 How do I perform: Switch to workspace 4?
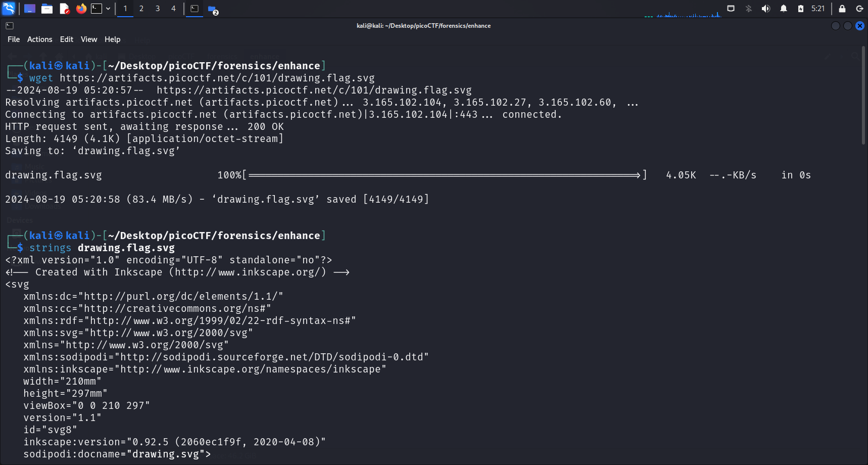tap(173, 9)
